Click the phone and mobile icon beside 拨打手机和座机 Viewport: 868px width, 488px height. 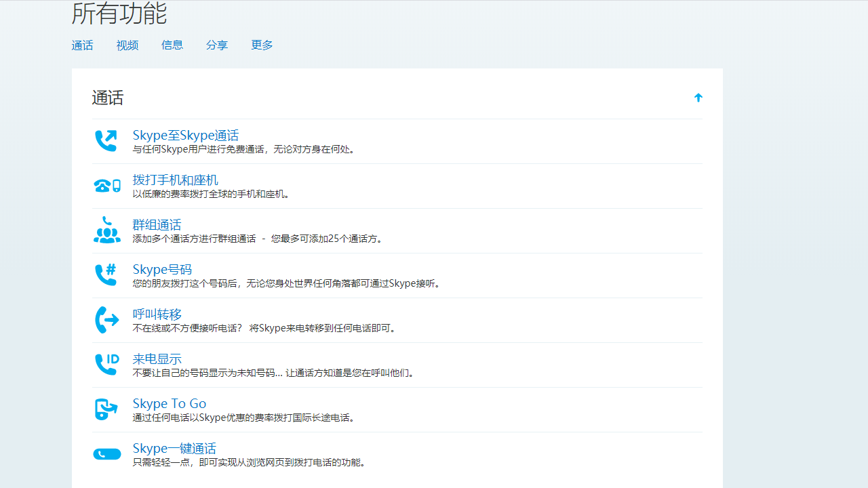click(106, 184)
